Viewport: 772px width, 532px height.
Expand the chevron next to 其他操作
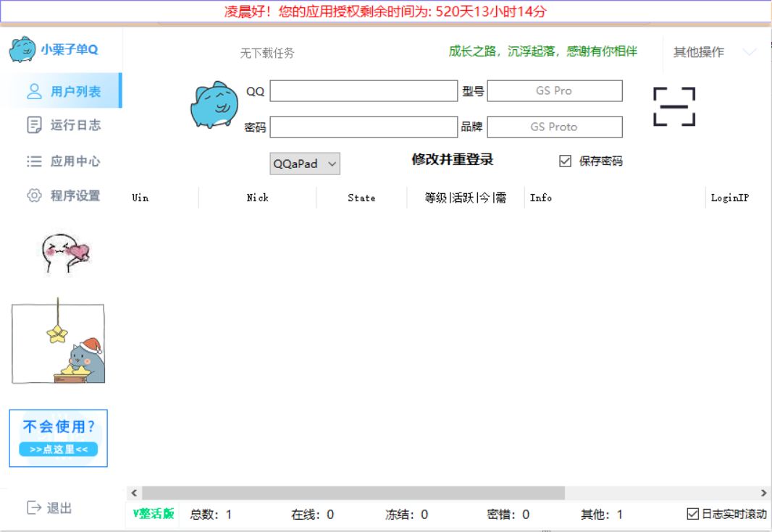(750, 52)
